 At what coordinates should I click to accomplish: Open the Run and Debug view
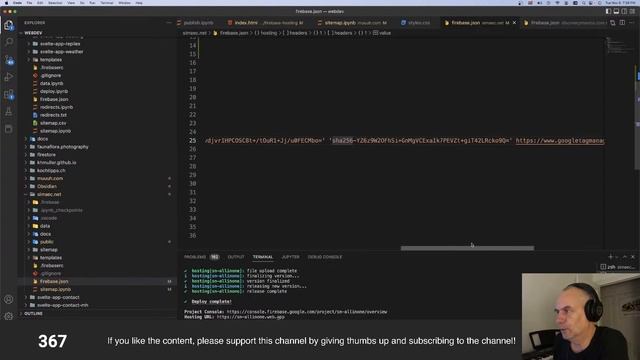pyautogui.click(x=9, y=77)
